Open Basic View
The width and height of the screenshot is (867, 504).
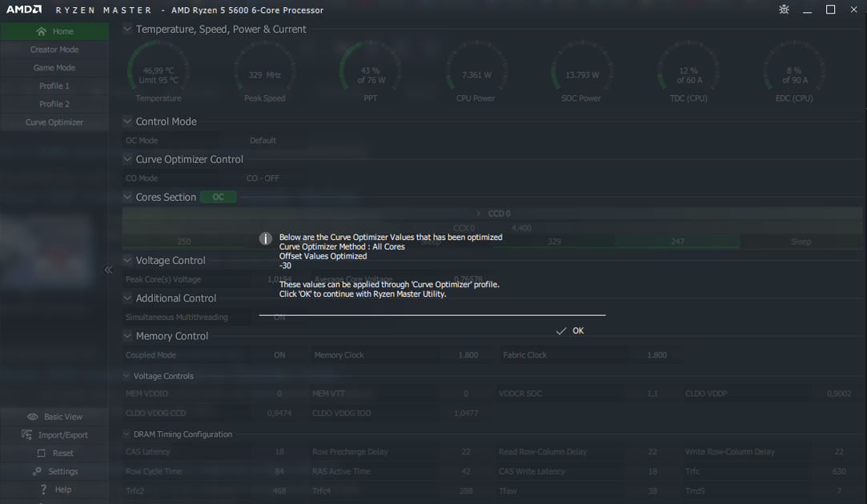(54, 417)
